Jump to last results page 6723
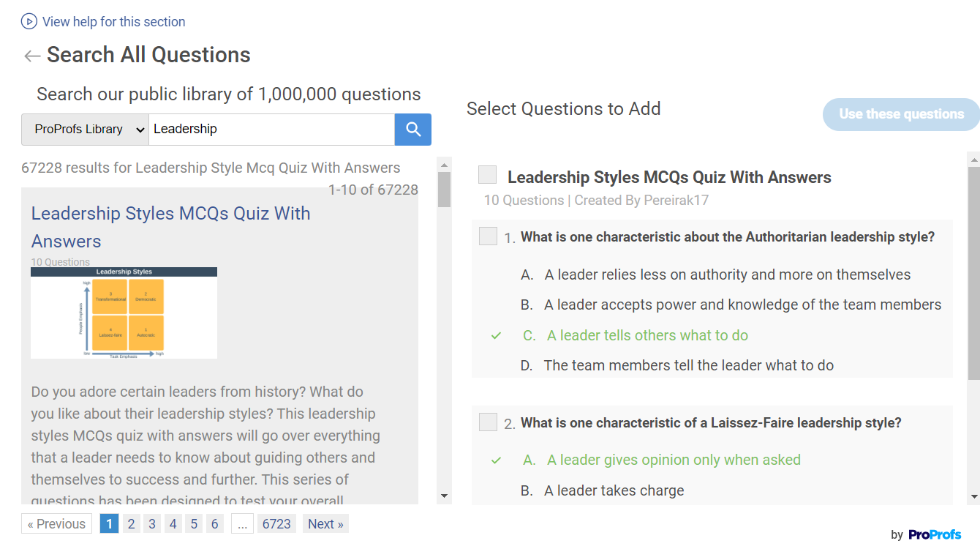980x549 pixels. [x=276, y=523]
